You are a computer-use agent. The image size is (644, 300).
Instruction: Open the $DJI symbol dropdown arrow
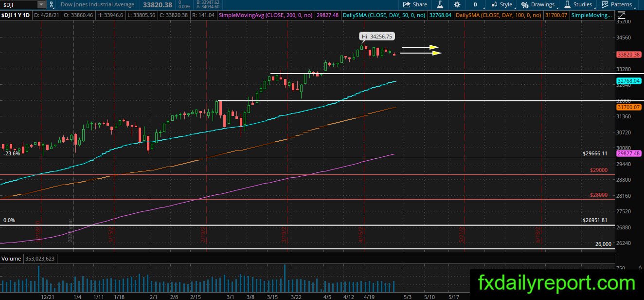41,4
